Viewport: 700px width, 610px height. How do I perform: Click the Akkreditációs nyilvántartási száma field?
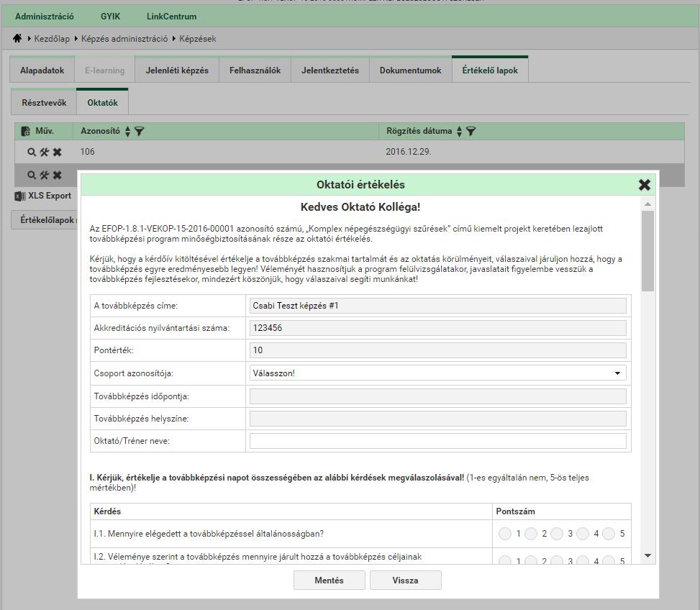coord(437,328)
